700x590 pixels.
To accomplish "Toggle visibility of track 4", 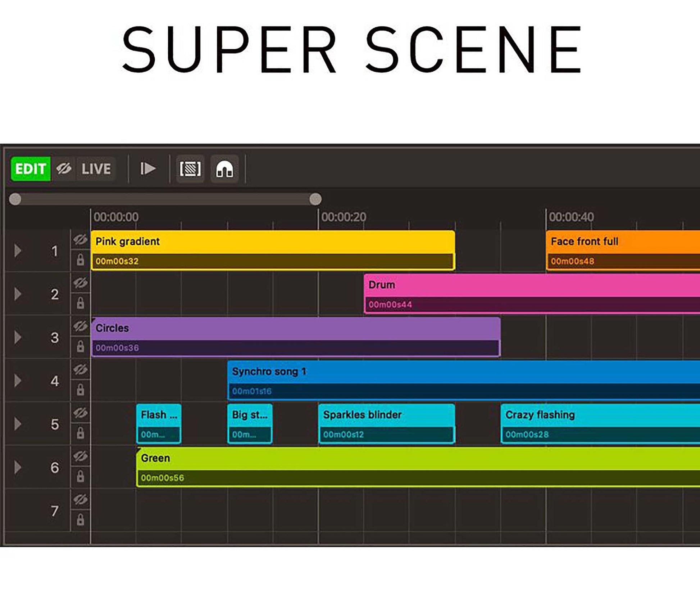I will coord(80,370).
